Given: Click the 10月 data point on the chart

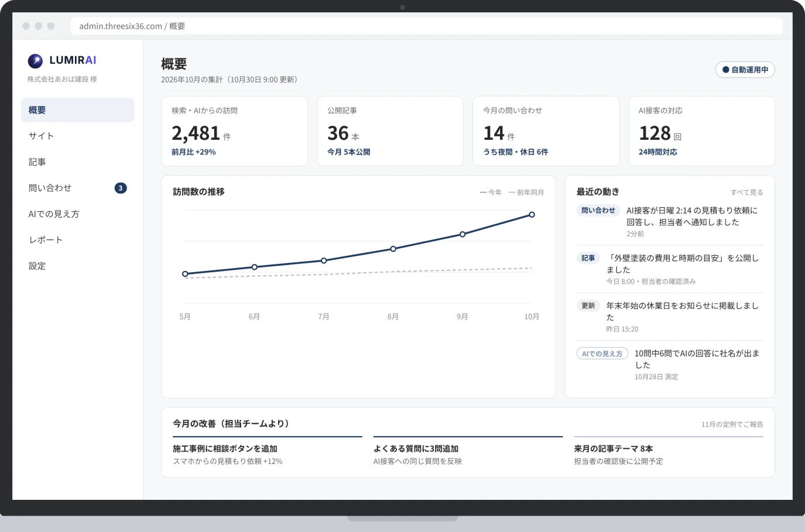Looking at the screenshot, I should [532, 215].
